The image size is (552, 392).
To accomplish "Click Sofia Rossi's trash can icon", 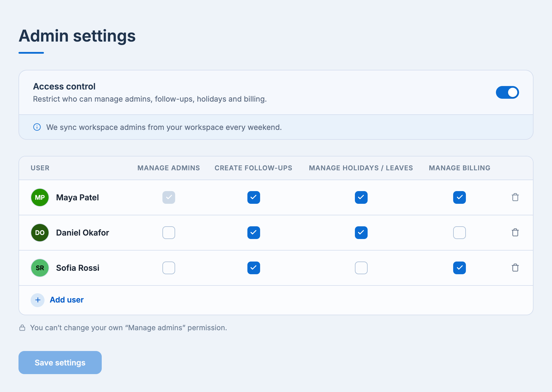I will pyautogui.click(x=515, y=268).
